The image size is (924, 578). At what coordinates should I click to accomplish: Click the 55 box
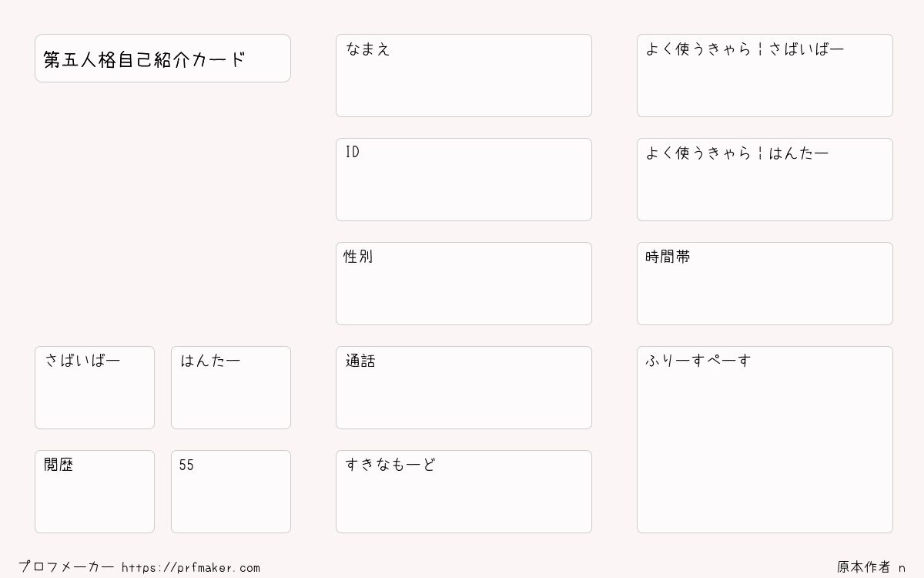click(x=231, y=492)
